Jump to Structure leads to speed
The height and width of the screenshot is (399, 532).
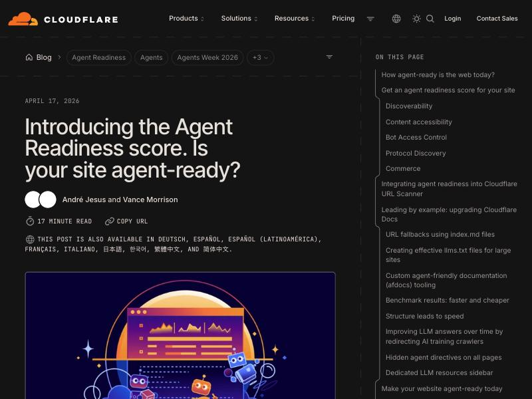[424, 316]
